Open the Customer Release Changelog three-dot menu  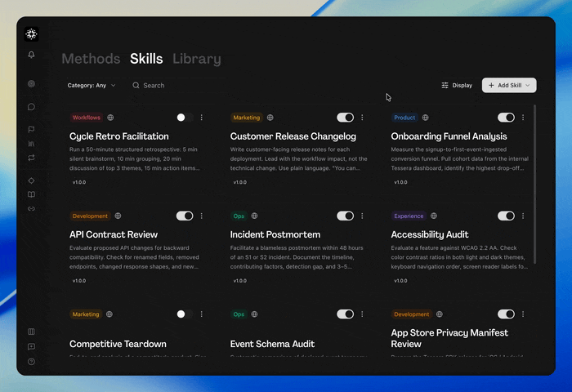coord(362,118)
